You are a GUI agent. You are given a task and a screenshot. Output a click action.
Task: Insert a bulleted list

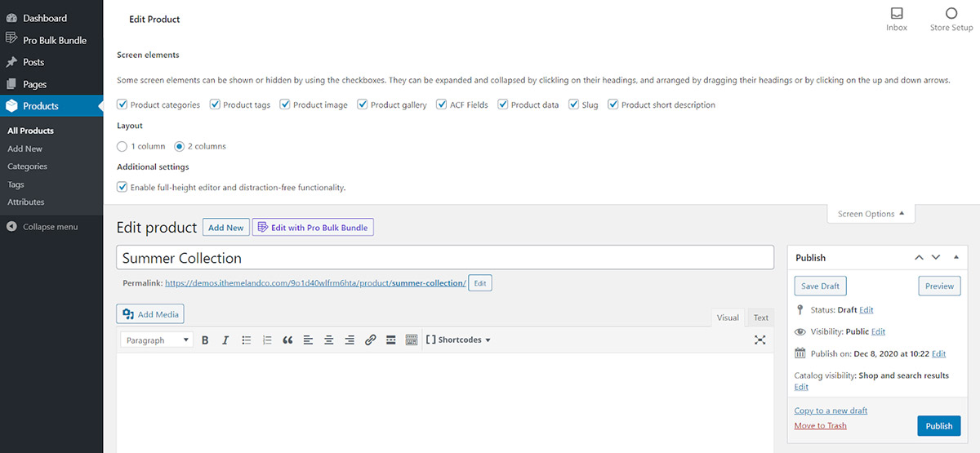[x=247, y=340]
